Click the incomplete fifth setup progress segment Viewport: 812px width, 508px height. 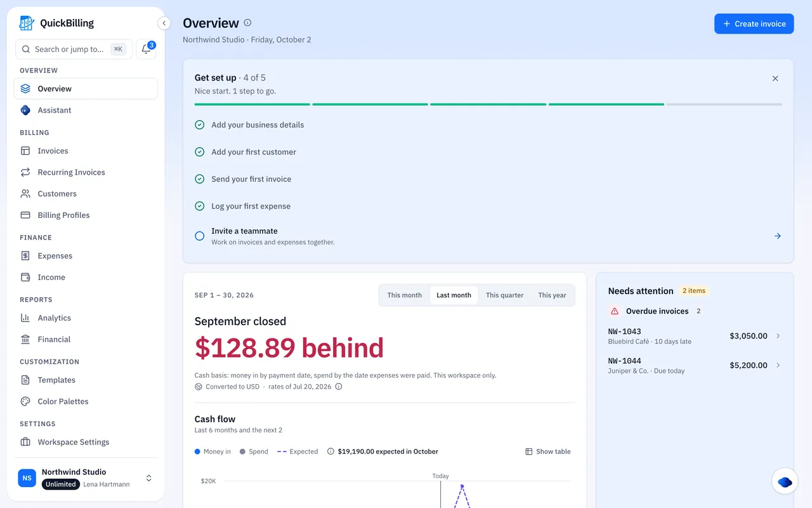(724, 104)
